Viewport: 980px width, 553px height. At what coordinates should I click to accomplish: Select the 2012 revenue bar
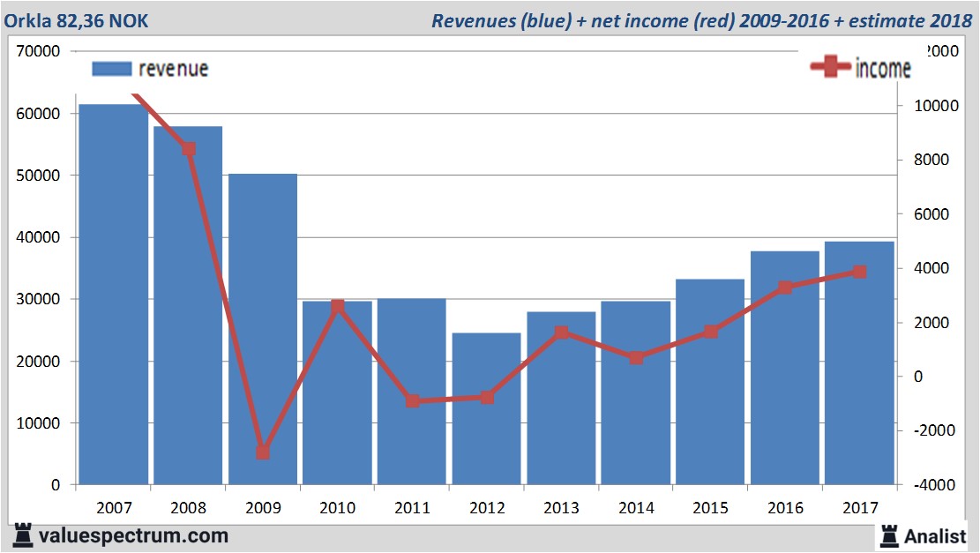click(486, 408)
